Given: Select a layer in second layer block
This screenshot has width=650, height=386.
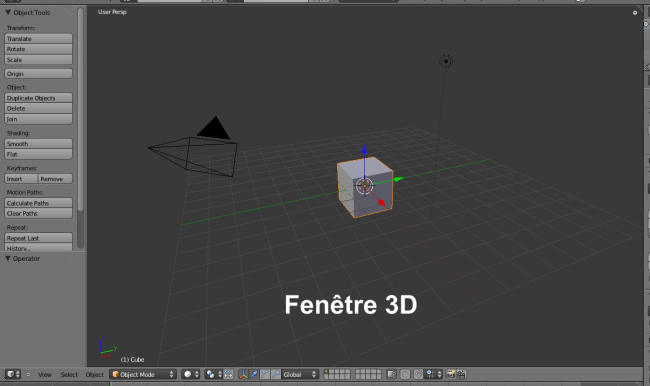Looking at the screenshot, I should pyautogui.click(x=369, y=374).
